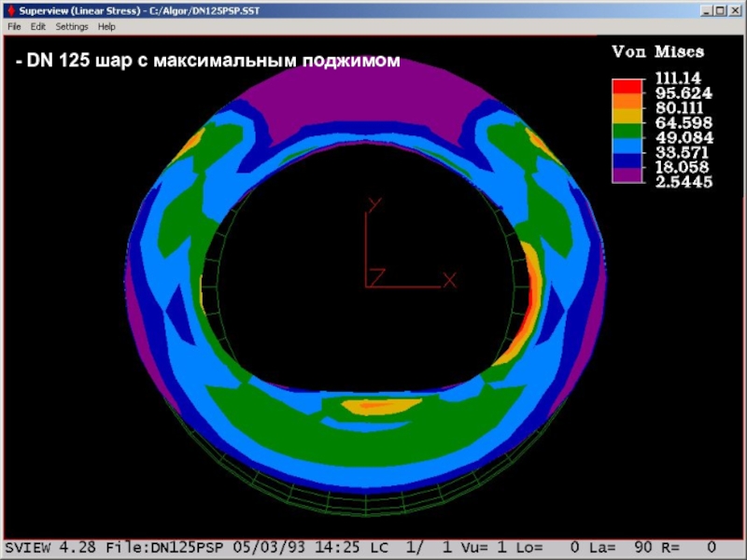Click the 2.5445 minimum stress value
Screen dimensions: 747x560
tap(684, 181)
